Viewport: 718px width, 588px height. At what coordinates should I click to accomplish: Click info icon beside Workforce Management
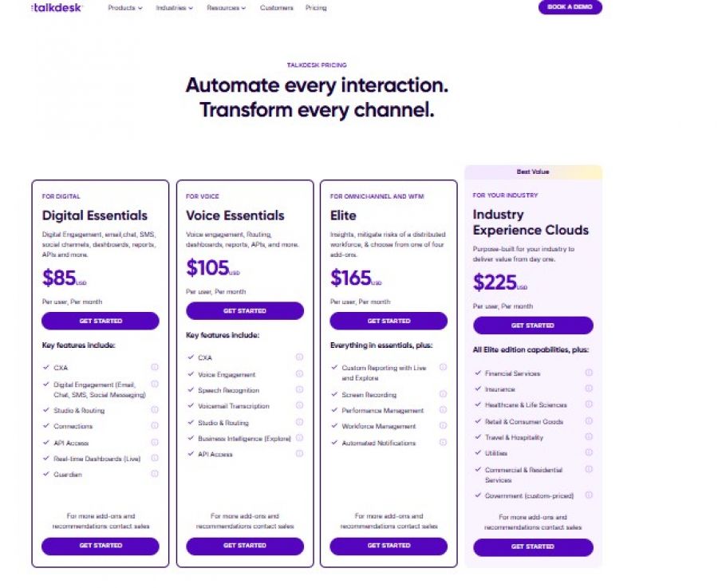tap(444, 426)
